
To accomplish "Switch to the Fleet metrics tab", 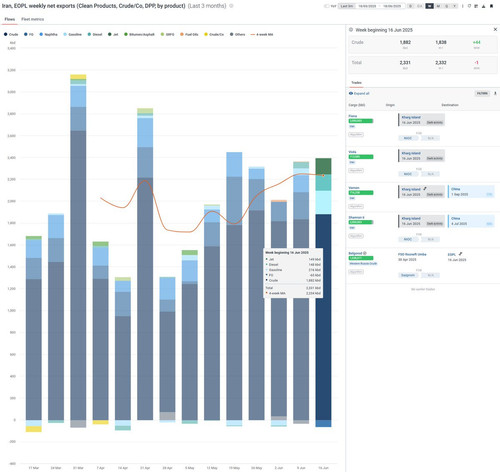I will [x=33, y=19].
